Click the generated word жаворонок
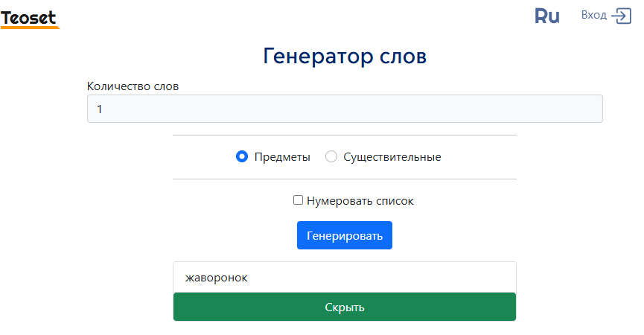This screenshot has height=335, width=644. (216, 278)
